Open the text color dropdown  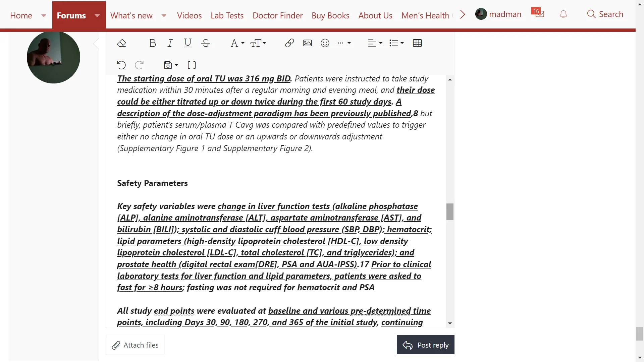pos(237,43)
